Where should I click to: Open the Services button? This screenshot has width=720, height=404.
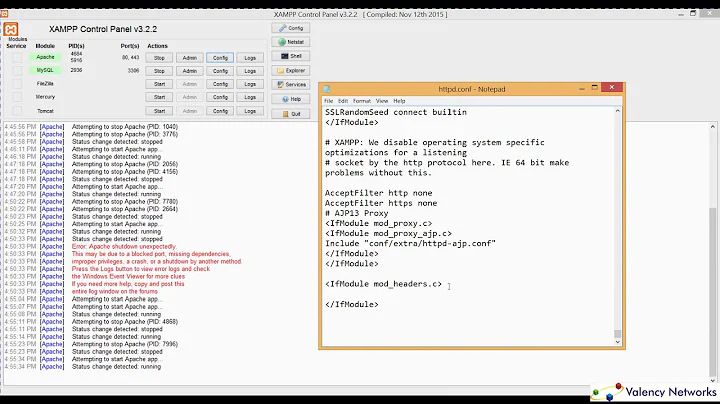pos(291,84)
